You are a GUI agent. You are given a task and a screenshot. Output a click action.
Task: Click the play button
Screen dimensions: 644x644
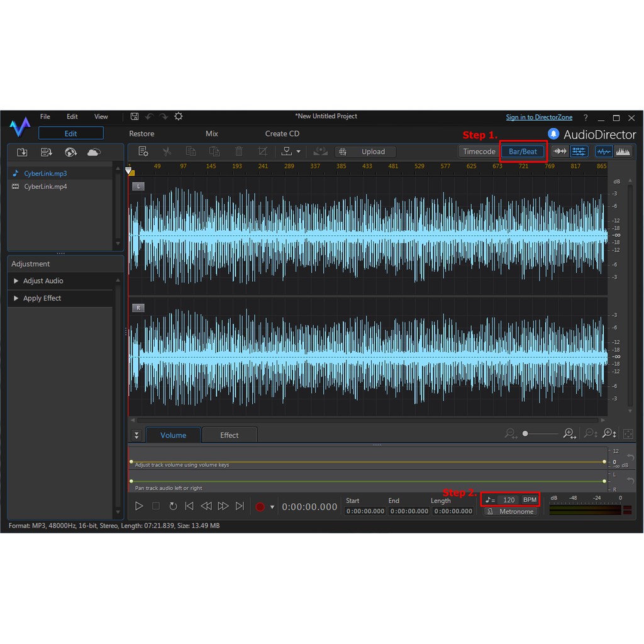[140, 506]
